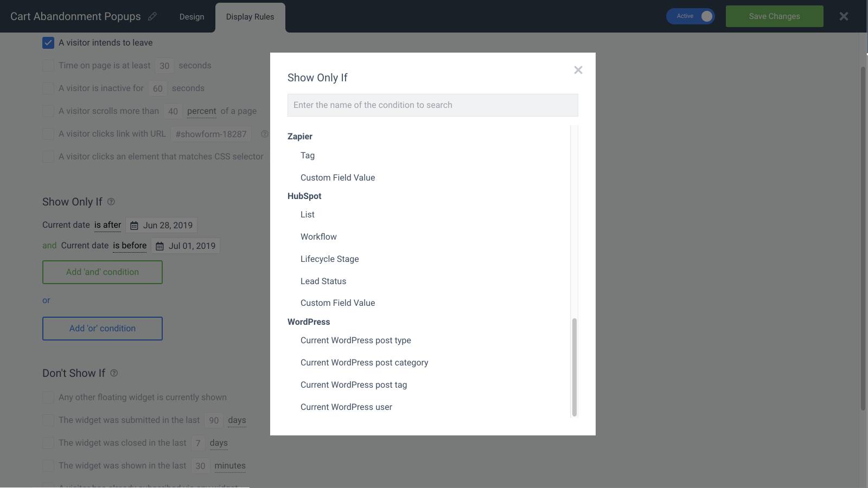Click the Save Changes button
Viewport: 868px width, 488px height.
[x=774, y=16]
